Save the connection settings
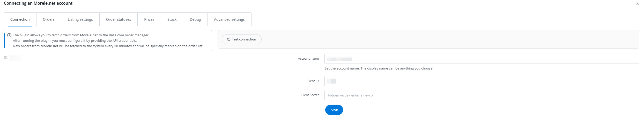Viewport: 644px width, 125px height. point(334,110)
